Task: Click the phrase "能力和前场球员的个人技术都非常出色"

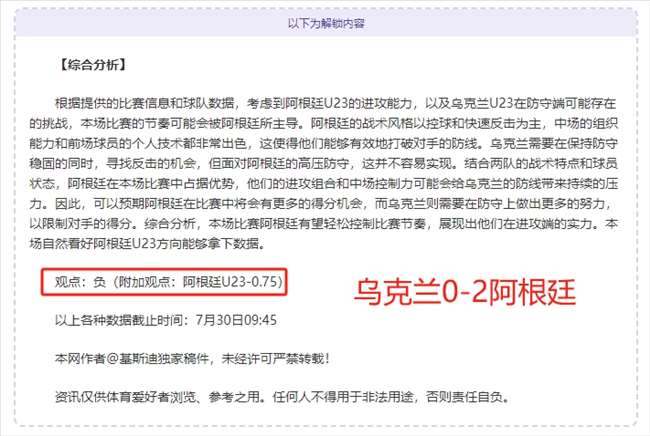Action: (x=138, y=143)
